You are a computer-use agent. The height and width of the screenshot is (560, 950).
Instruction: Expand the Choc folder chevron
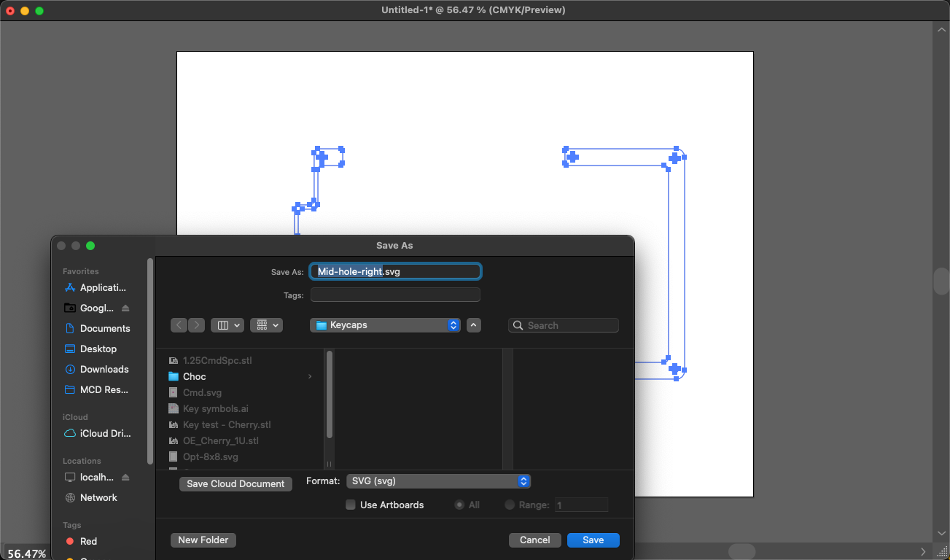tap(309, 376)
